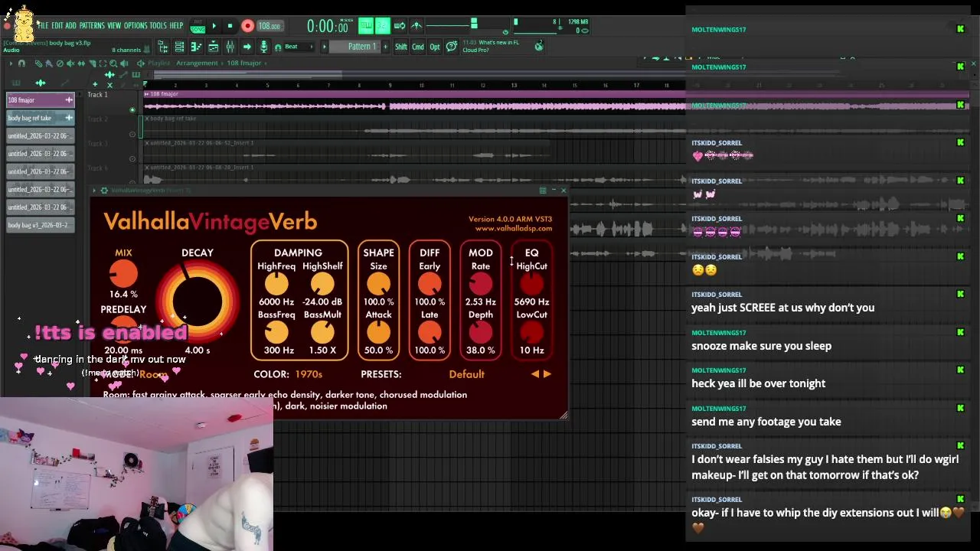Open the Arrangement breadcrumb dropdown
The image size is (980, 551).
[197, 64]
